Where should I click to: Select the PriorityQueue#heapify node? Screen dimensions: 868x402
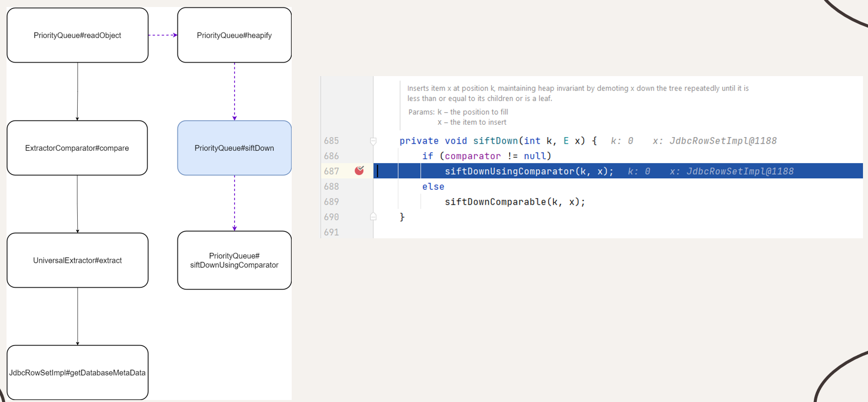pos(235,35)
